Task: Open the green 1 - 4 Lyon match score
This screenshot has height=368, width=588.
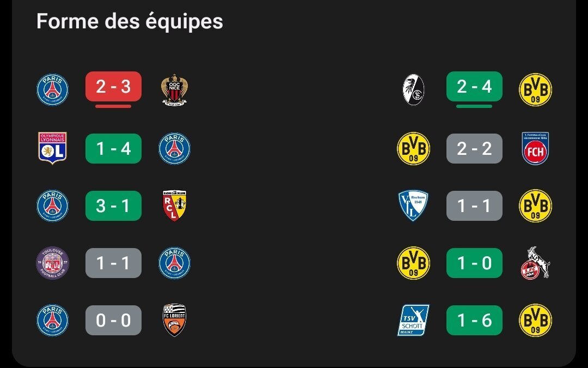Action: coord(113,148)
